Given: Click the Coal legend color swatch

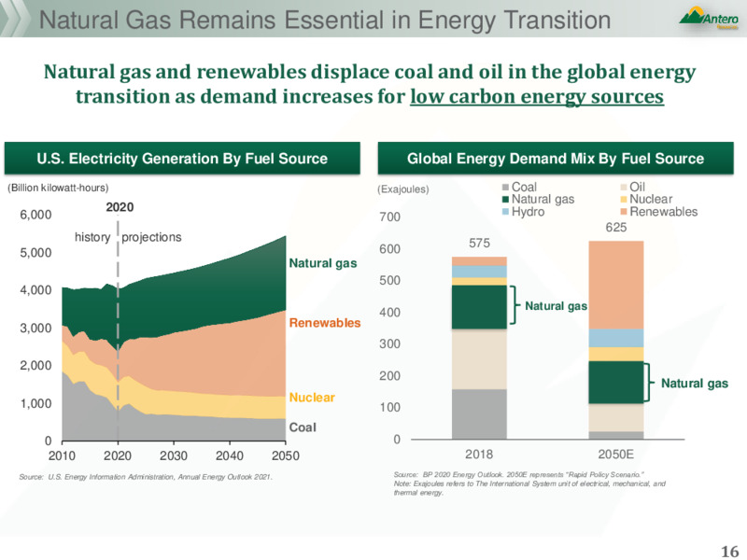Looking at the screenshot, I should [x=506, y=188].
